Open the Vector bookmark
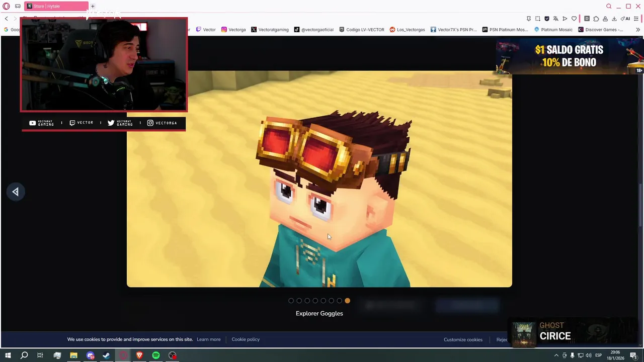Viewport: 644px width, 362px height. [x=206, y=30]
